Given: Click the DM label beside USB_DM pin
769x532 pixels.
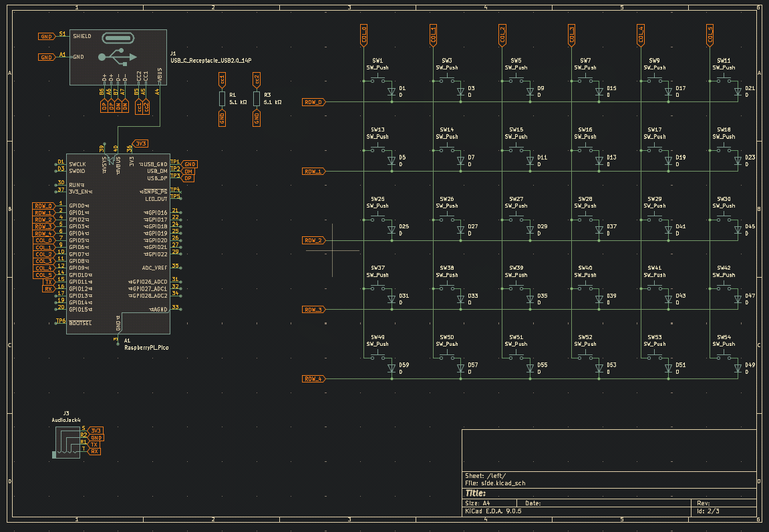Looking at the screenshot, I should 188,172.
